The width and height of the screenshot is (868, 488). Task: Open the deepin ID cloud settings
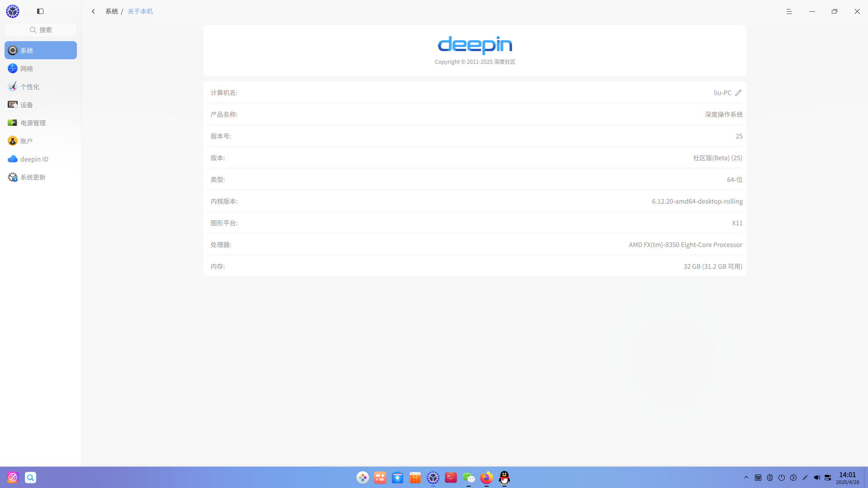41,159
